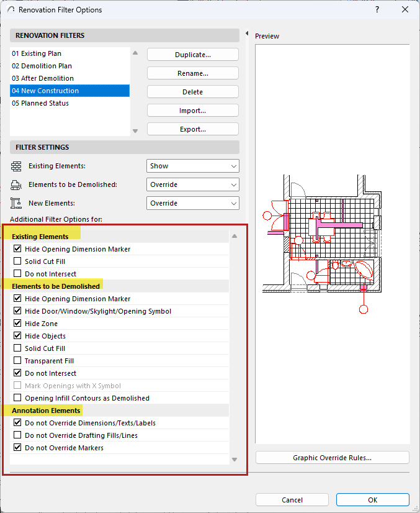420x513 pixels.
Task: Click the Existing Elements group header
Action: [x=119, y=237]
